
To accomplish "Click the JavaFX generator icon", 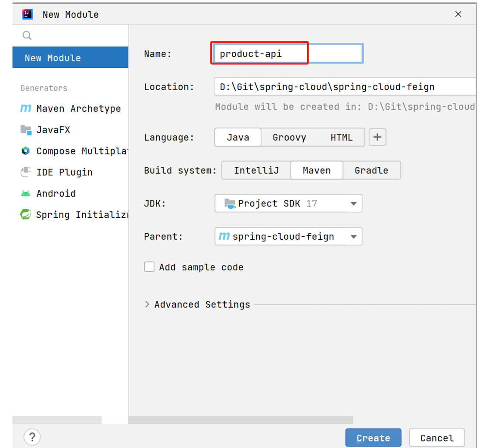I will point(26,130).
